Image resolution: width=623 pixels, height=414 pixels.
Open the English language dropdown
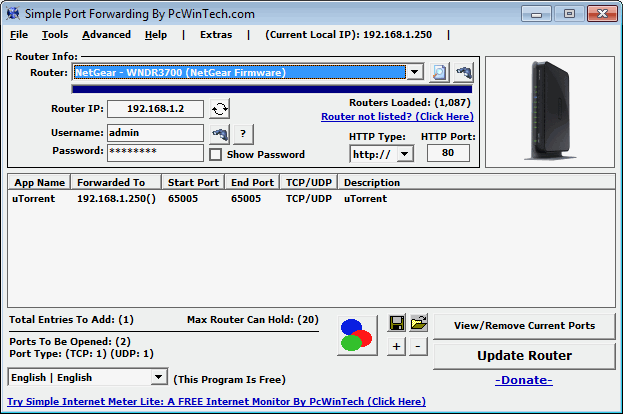(159, 377)
